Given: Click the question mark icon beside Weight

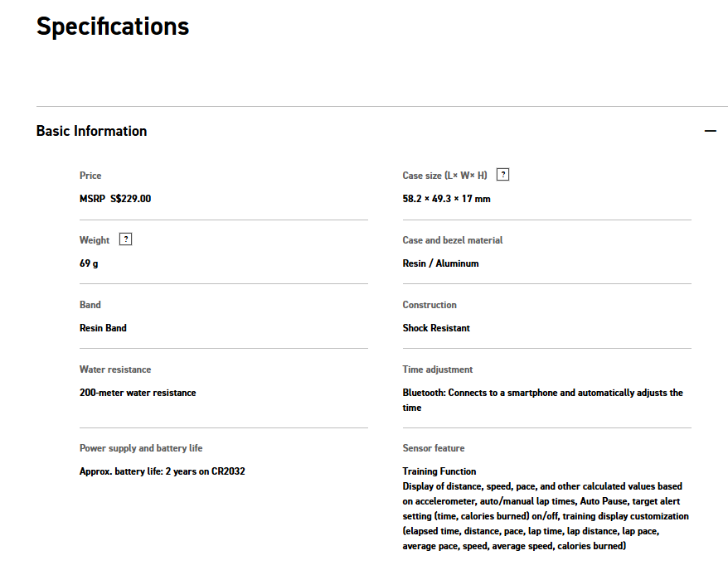Looking at the screenshot, I should point(125,239).
